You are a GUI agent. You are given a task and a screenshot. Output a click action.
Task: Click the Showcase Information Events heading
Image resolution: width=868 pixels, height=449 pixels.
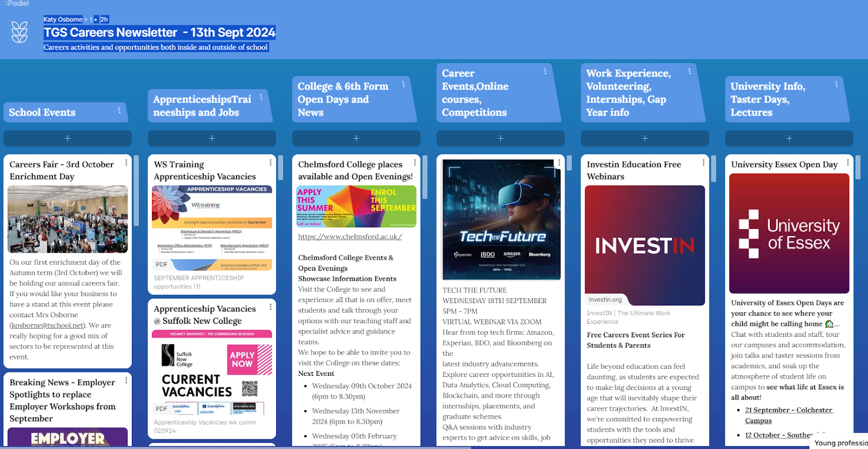[347, 279]
